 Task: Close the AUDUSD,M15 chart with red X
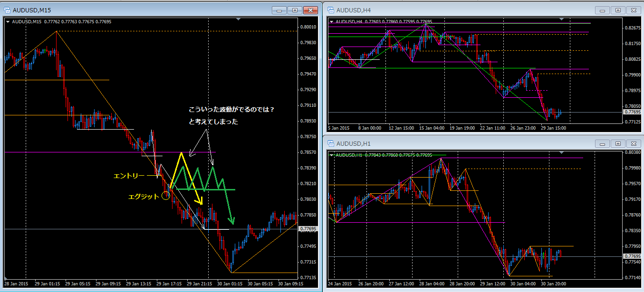pos(310,9)
